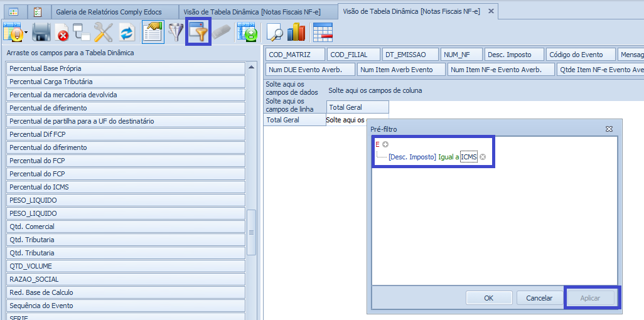Click the COD_FILIAL filter field header
644x320 pixels.
353,55
